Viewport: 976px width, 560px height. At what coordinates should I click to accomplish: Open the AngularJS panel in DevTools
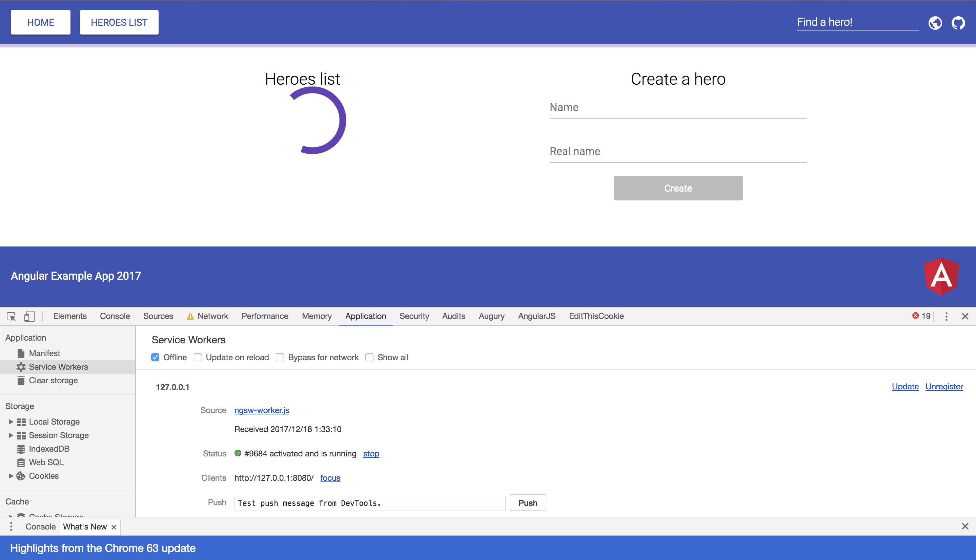pos(536,316)
